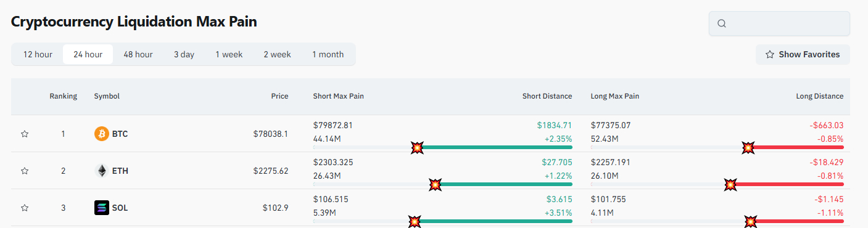Viewport: 868px width, 228px height.
Task: Click BTC red long distance bar
Action: point(796,147)
